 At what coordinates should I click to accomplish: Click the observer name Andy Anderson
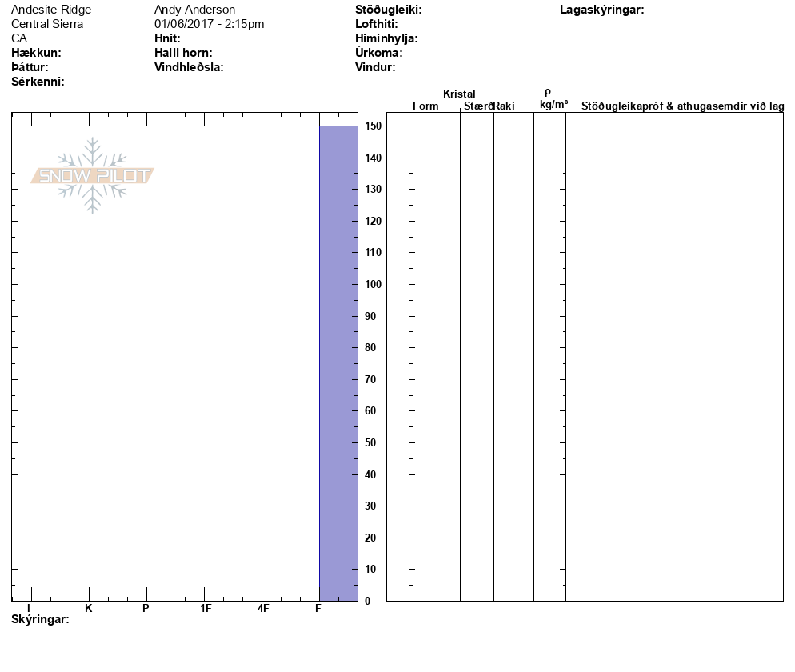[x=194, y=10]
